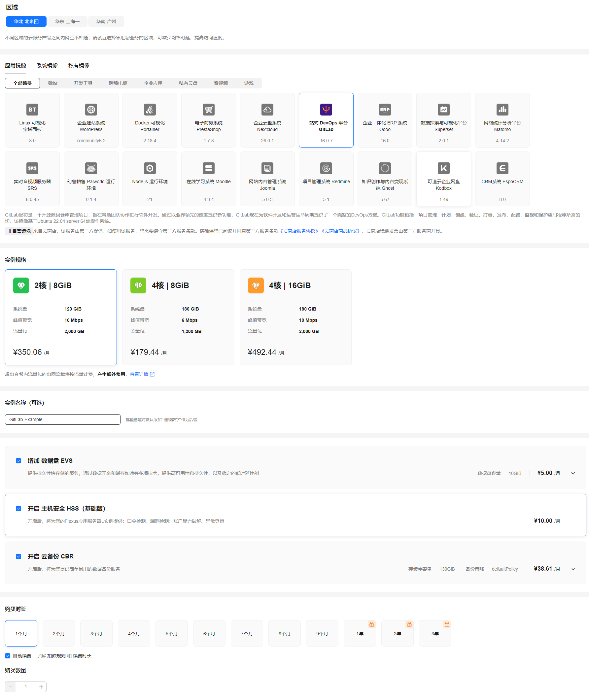Select the SRS video server icon
The image size is (589, 700).
tap(32, 168)
